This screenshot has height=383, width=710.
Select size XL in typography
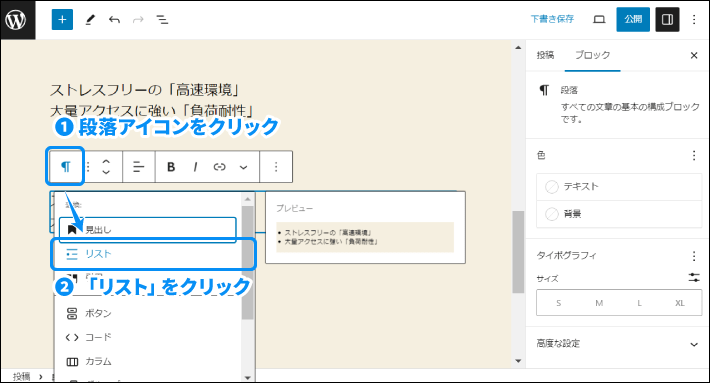pyautogui.click(x=680, y=303)
